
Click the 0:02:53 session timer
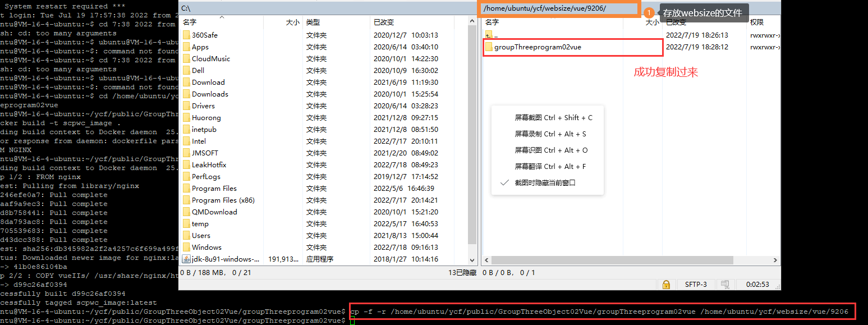(x=757, y=284)
